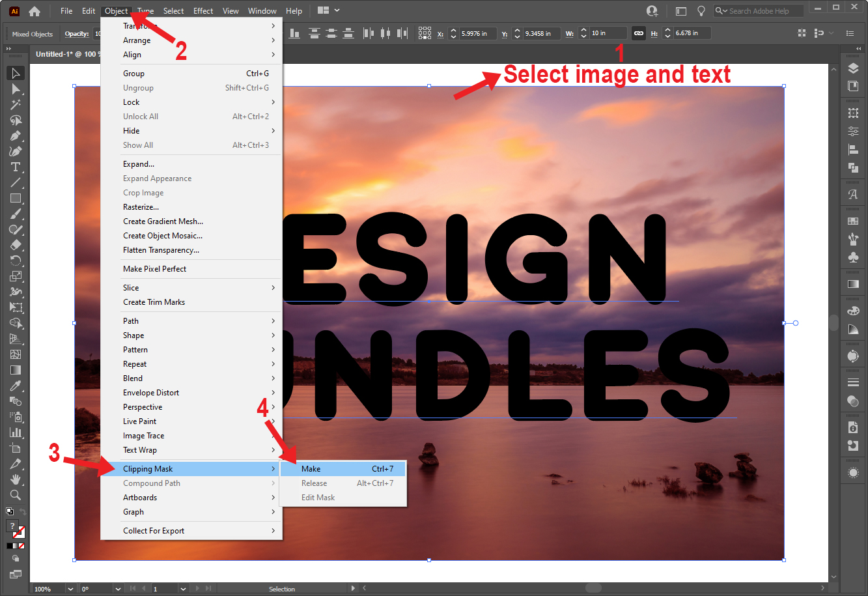The image size is (868, 596).
Task: Select the Scale tool
Action: tap(16, 276)
